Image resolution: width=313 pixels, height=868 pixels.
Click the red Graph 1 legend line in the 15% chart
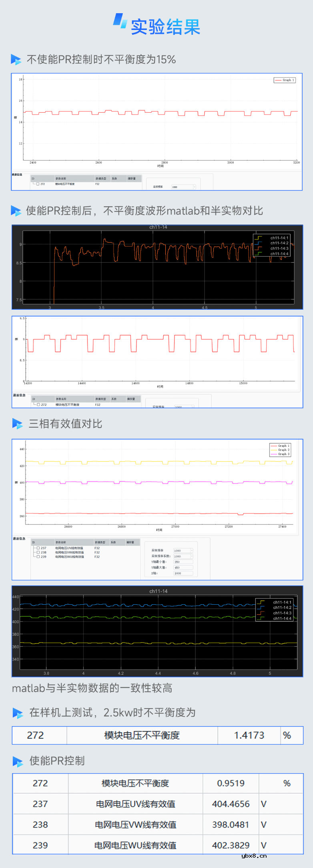[278, 80]
